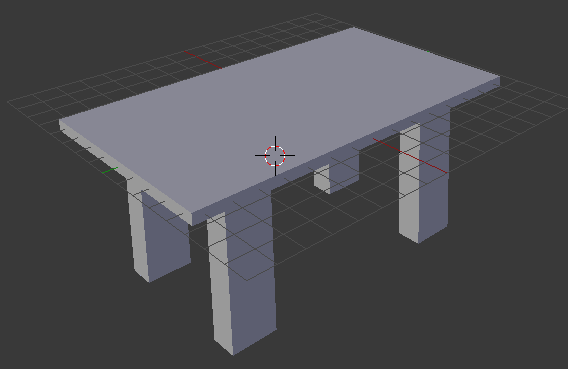Viewport: 568px width, 369px height.
Task: Click the leftmost corner of the tabletop
Action: (60, 120)
